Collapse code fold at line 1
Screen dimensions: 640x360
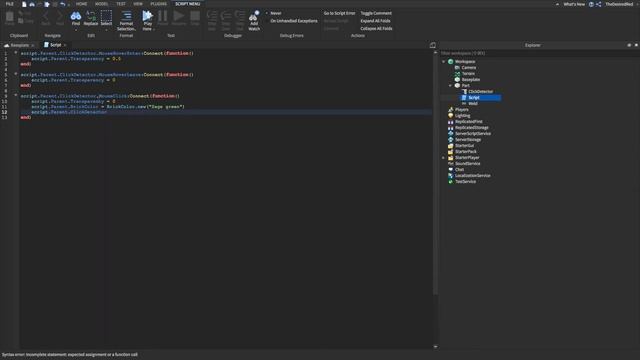coord(16,53)
